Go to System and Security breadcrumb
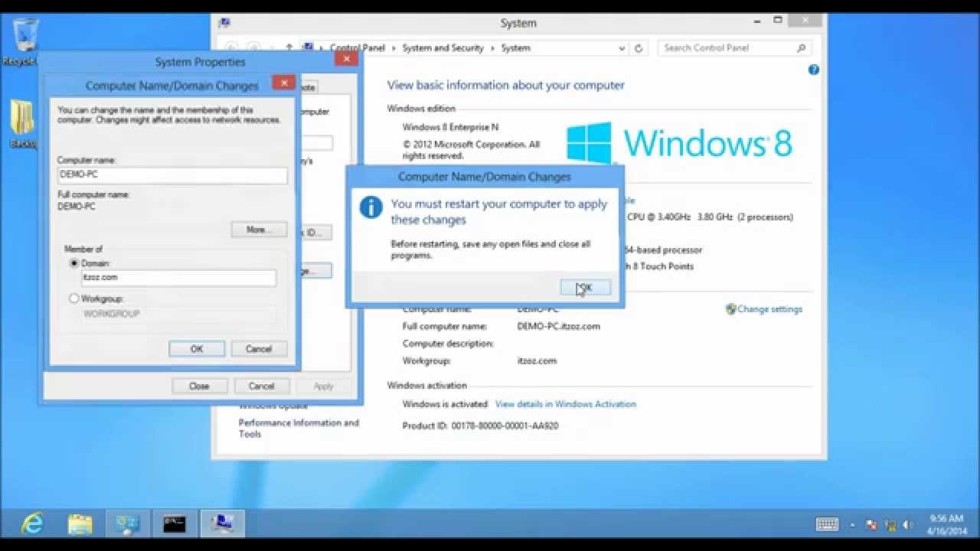The height and width of the screenshot is (551, 980). 443,47
